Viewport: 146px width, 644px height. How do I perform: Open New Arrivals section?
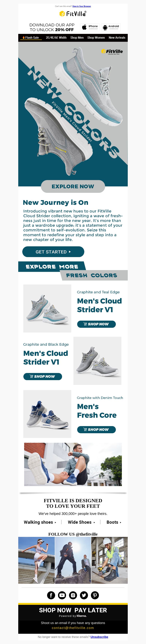[x=117, y=38]
